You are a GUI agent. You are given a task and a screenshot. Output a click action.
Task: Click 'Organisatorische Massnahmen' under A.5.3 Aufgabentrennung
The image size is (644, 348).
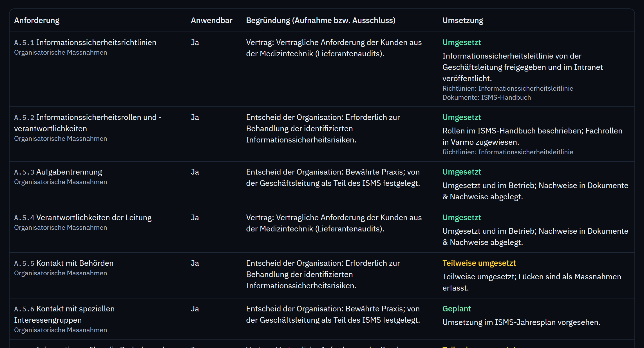click(61, 182)
